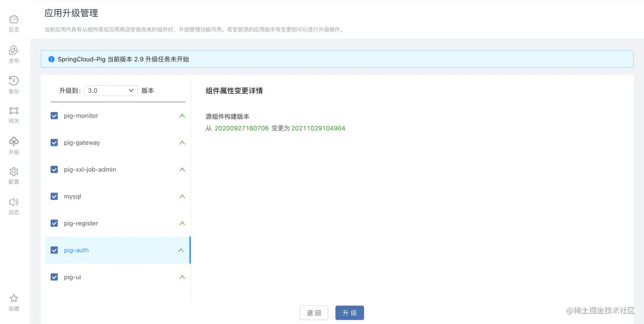The width and height of the screenshot is (644, 324).
Task: Click the SpringCloud-Pig version status message
Action: point(124,59)
